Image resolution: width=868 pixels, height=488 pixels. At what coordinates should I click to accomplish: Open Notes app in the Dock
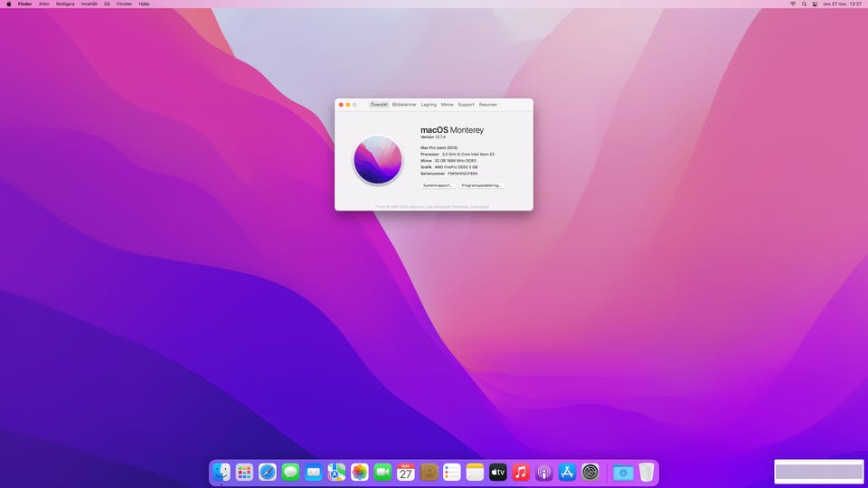(475, 472)
